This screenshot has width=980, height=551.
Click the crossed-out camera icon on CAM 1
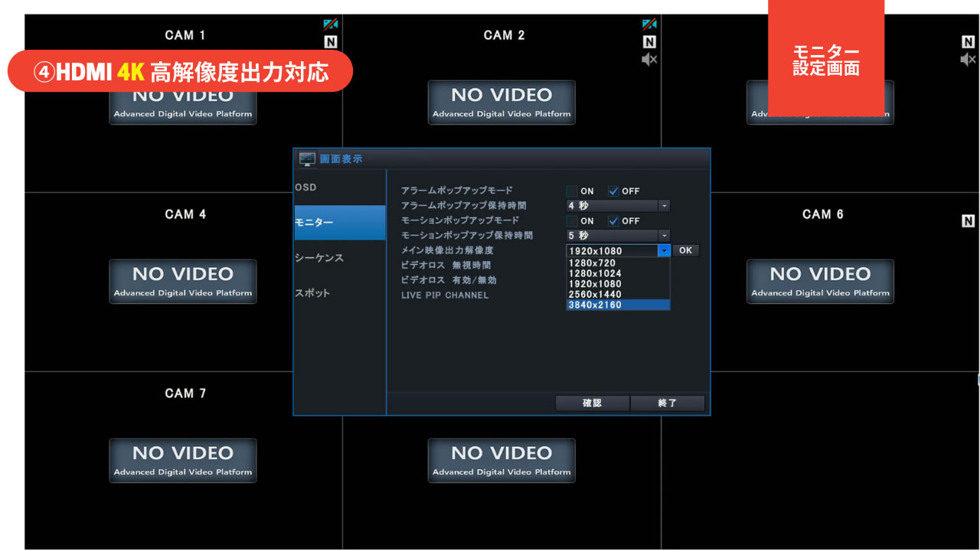(x=331, y=24)
